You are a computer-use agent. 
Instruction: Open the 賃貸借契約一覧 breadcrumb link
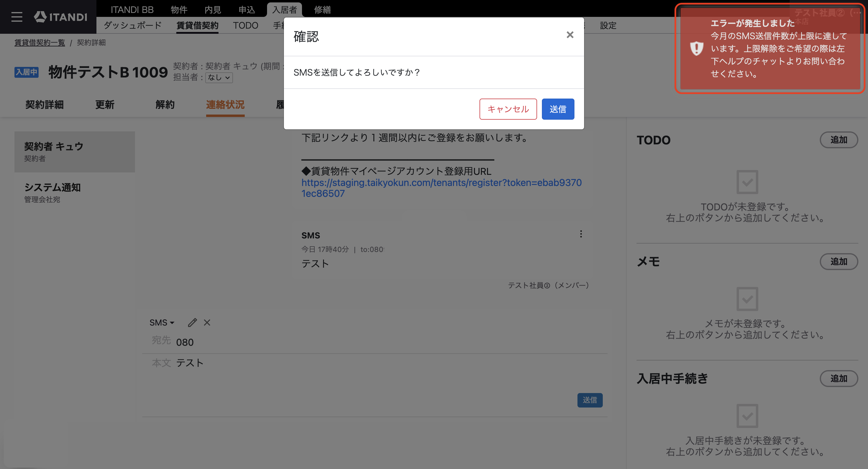pos(40,43)
